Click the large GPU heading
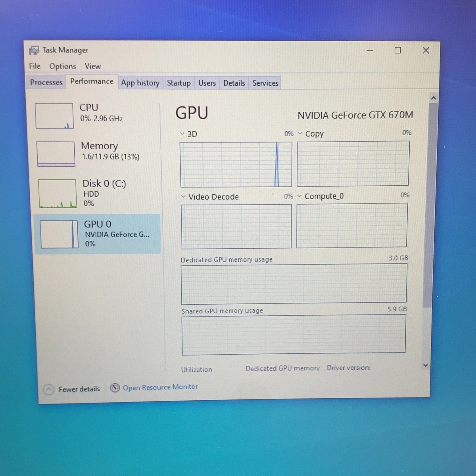Viewport: 476px width, 476px height. point(192,113)
